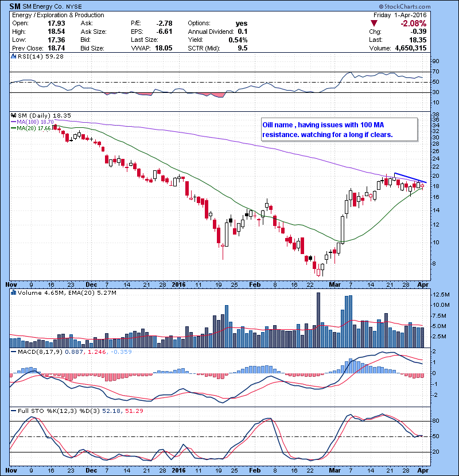Screen dimensions: 459x476
Task: Click the green MA(20) legend line marker
Action: 14,128
